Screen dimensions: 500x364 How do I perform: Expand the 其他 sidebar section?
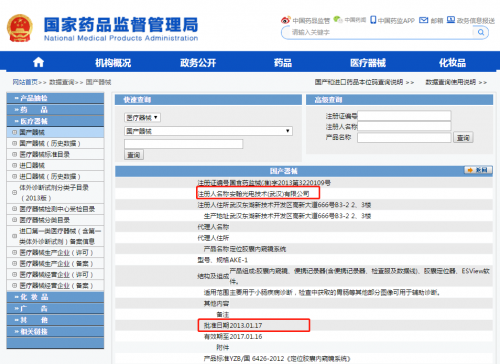tap(55, 320)
